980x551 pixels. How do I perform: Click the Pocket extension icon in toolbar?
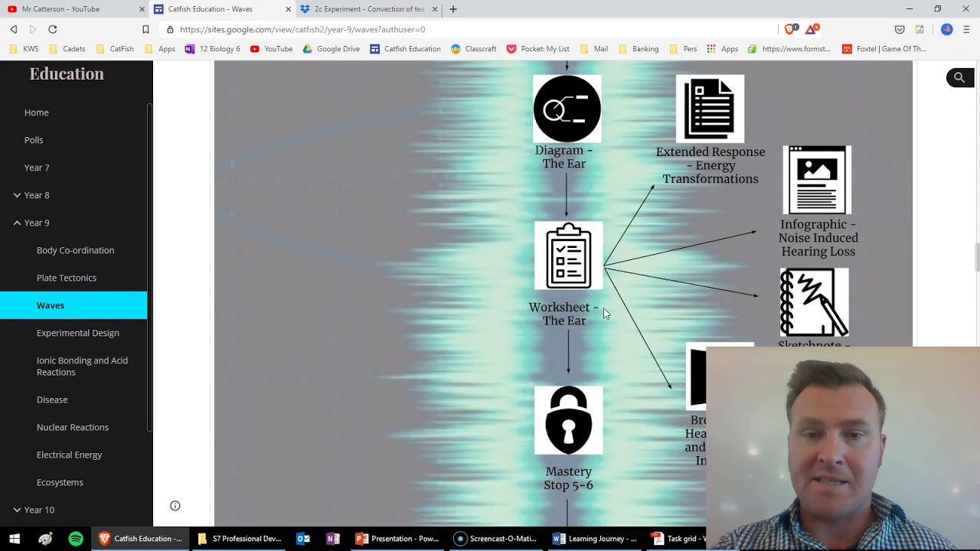pos(900,29)
